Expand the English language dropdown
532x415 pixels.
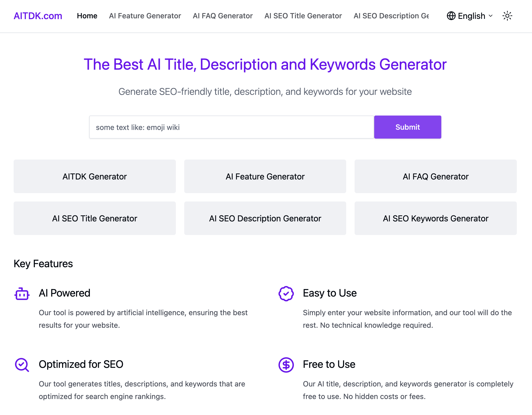point(470,16)
